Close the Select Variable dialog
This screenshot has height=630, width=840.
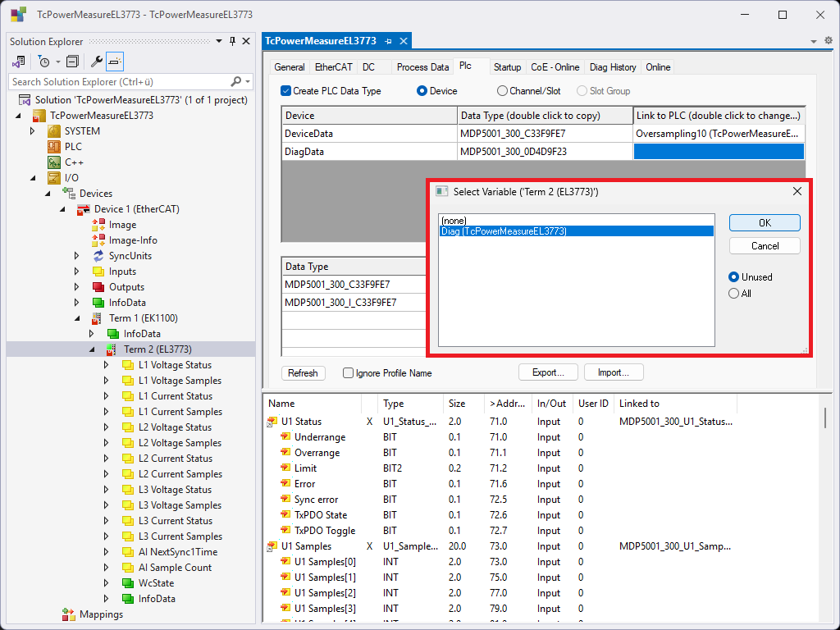[x=797, y=191]
